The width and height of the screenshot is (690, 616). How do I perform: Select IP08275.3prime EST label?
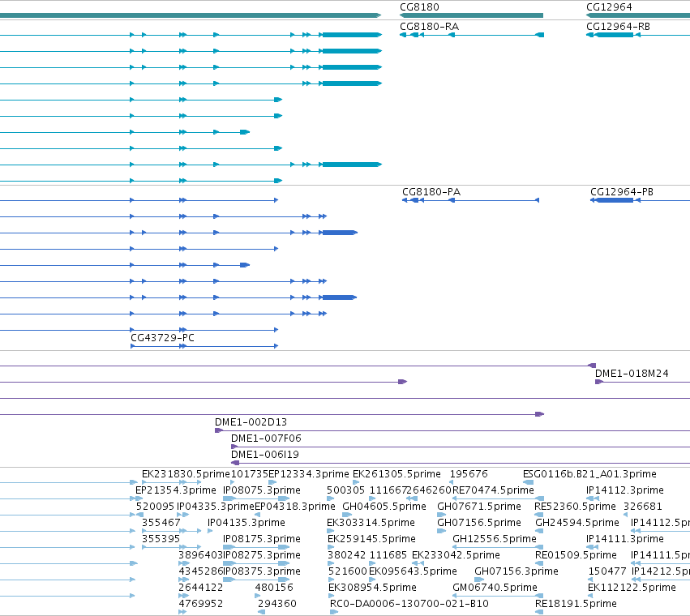coord(262,555)
